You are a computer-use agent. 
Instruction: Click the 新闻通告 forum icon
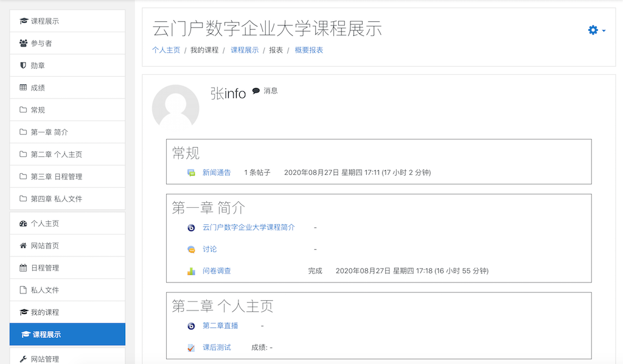(x=191, y=173)
